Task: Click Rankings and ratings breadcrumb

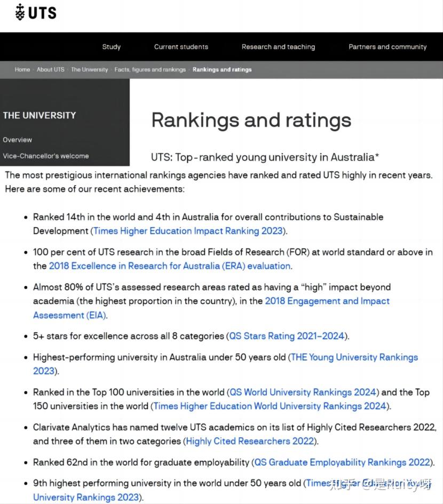Action: click(x=222, y=69)
